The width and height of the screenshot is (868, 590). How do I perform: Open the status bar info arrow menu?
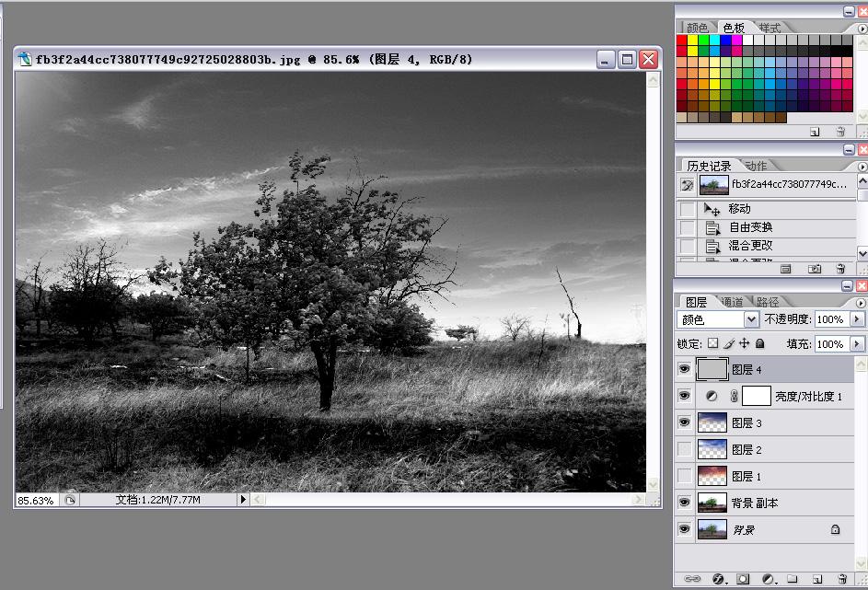tap(242, 500)
